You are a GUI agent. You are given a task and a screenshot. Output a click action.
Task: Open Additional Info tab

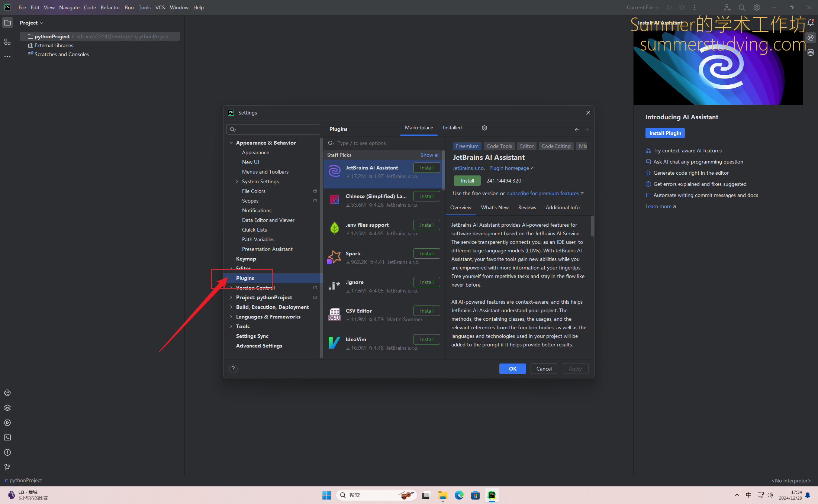(x=563, y=207)
